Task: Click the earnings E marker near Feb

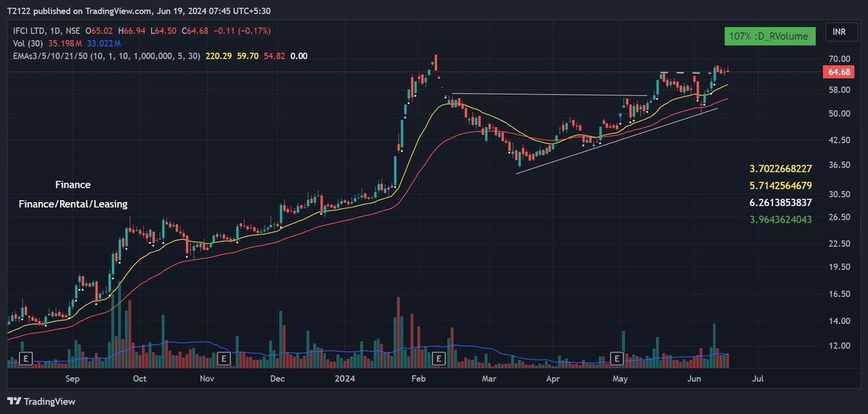Action: [x=438, y=358]
